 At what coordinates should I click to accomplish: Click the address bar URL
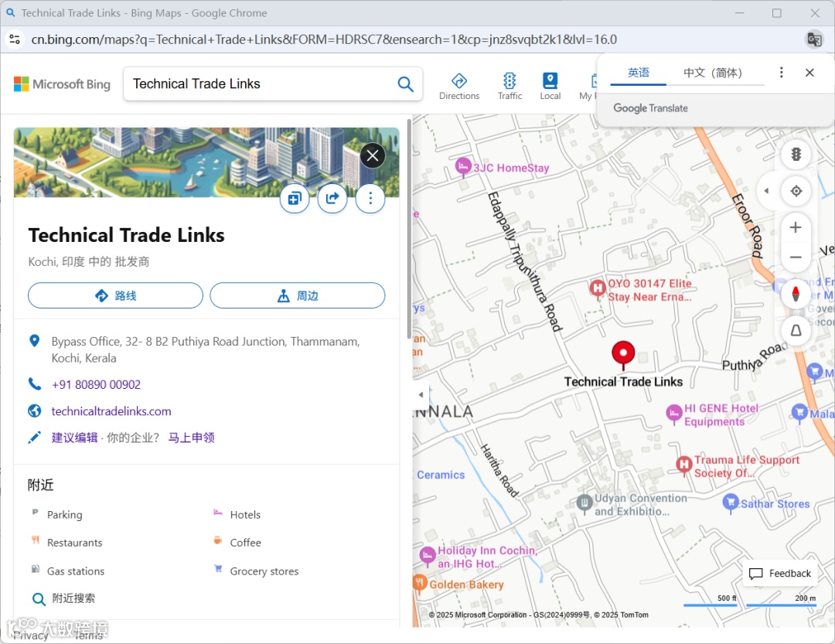tap(324, 39)
